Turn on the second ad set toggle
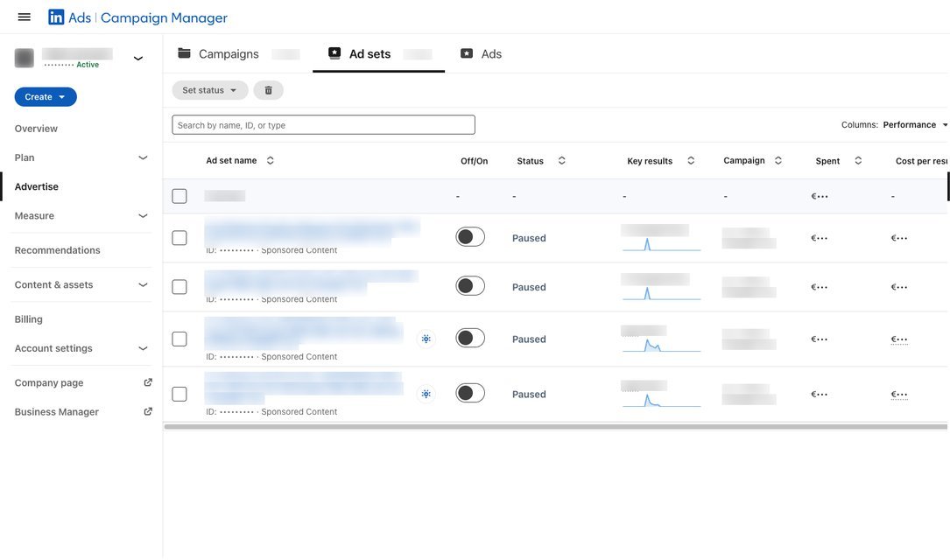 [470, 286]
